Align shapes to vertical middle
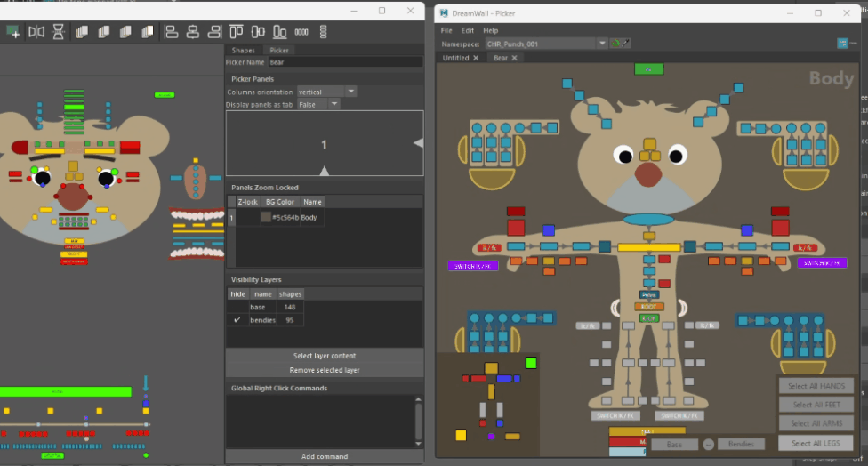Viewport: 868px width, 466px height. pos(258,32)
